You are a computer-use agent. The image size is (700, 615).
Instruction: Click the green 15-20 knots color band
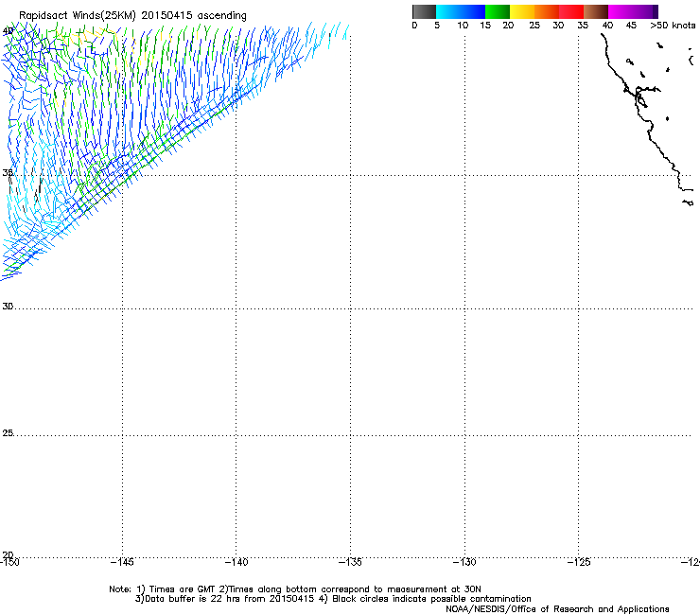498,11
